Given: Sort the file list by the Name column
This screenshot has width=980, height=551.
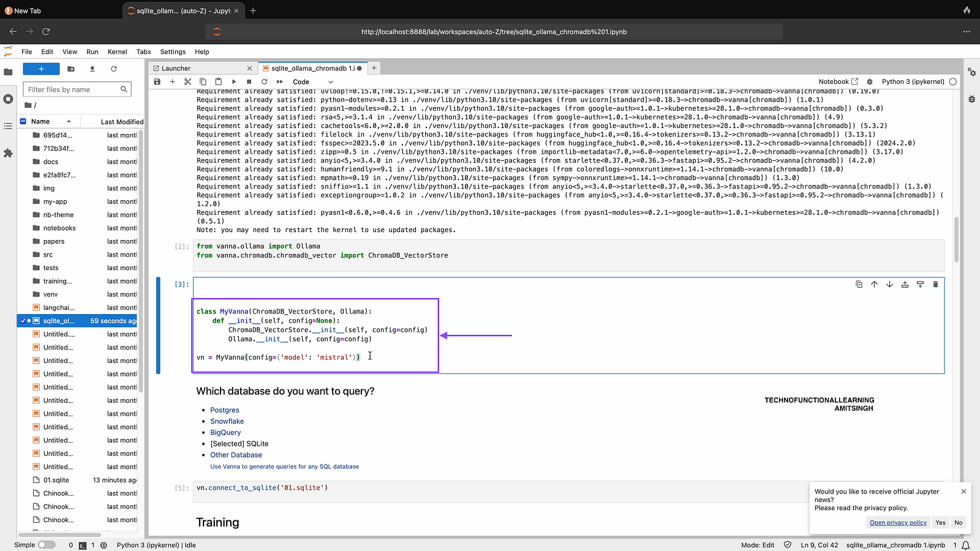Looking at the screenshot, I should pos(40,121).
